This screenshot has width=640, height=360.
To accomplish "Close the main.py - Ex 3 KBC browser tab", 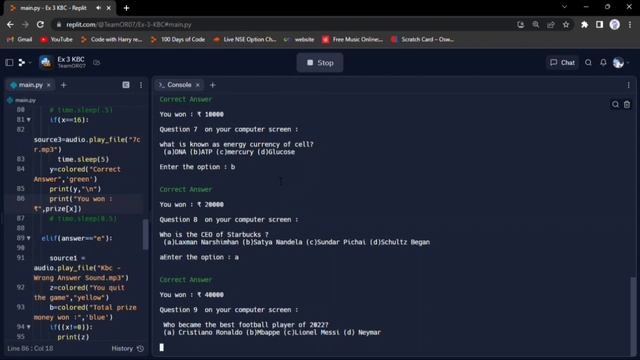I will [109, 8].
